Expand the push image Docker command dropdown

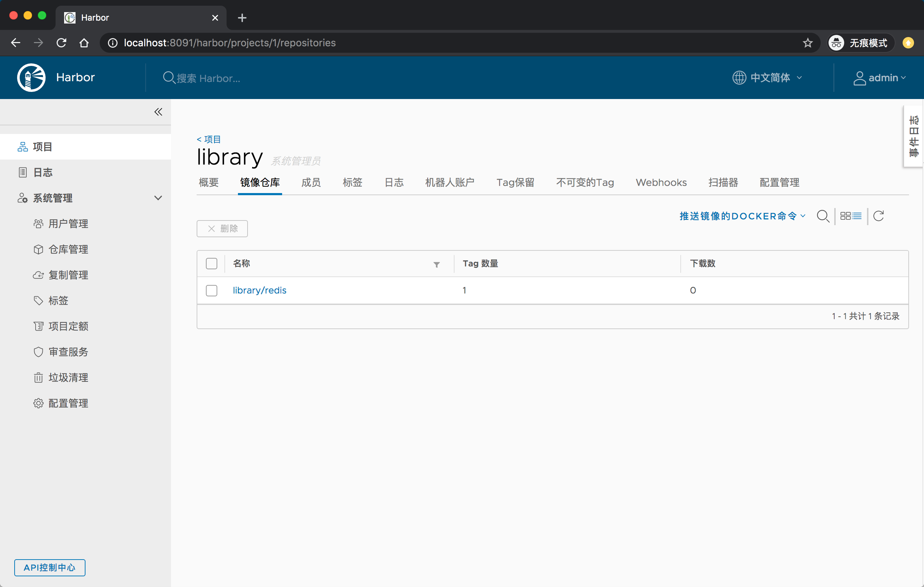pyautogui.click(x=742, y=216)
